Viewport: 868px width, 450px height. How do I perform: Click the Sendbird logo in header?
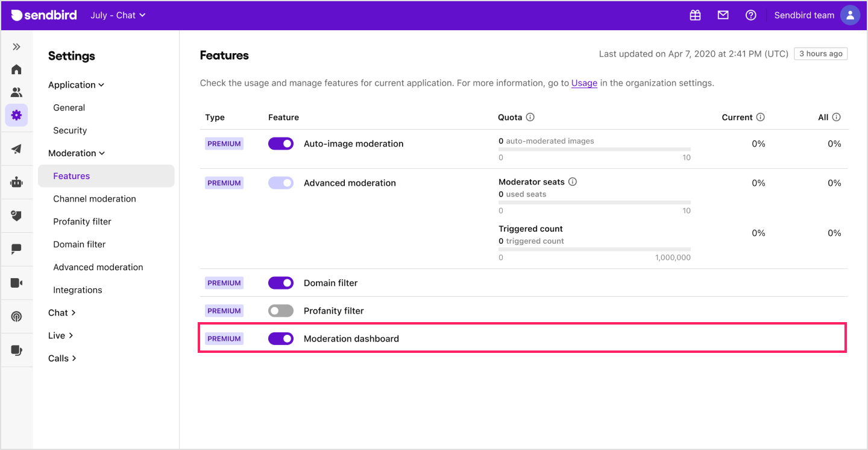(x=44, y=15)
